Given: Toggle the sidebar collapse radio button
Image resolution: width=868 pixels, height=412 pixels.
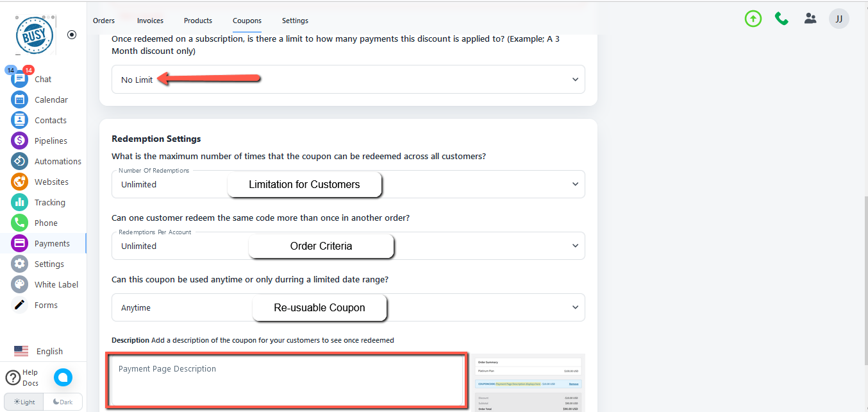Looking at the screenshot, I should point(72,35).
